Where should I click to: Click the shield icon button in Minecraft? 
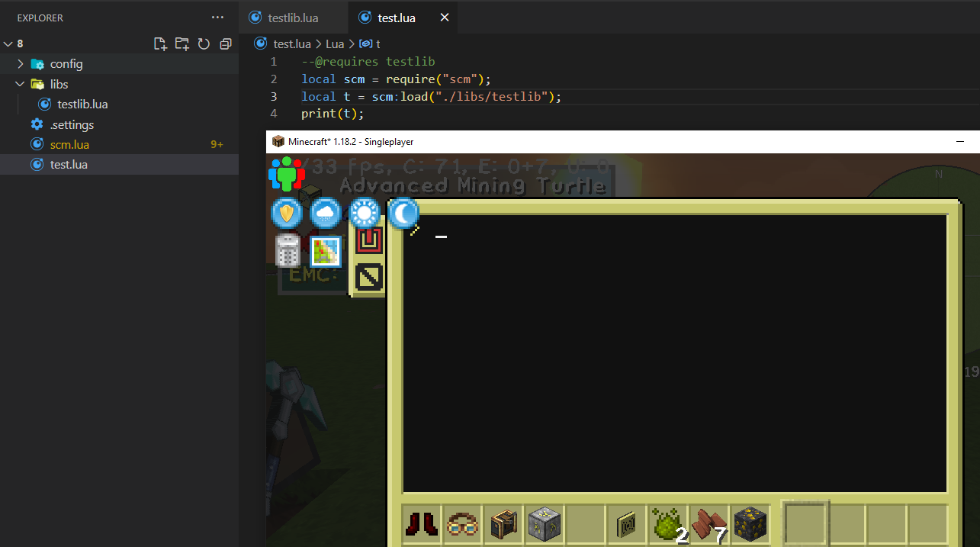[288, 214]
